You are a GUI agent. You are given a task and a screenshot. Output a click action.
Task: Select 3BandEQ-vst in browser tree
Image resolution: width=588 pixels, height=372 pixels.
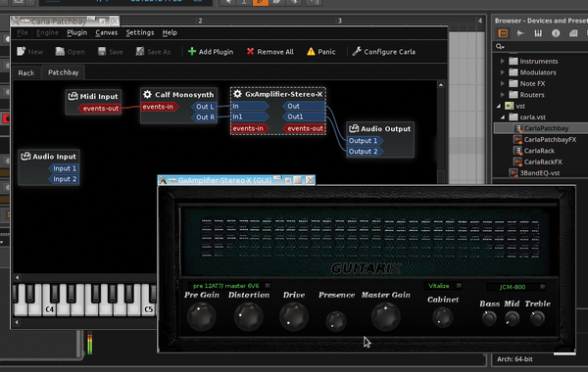[534, 173]
